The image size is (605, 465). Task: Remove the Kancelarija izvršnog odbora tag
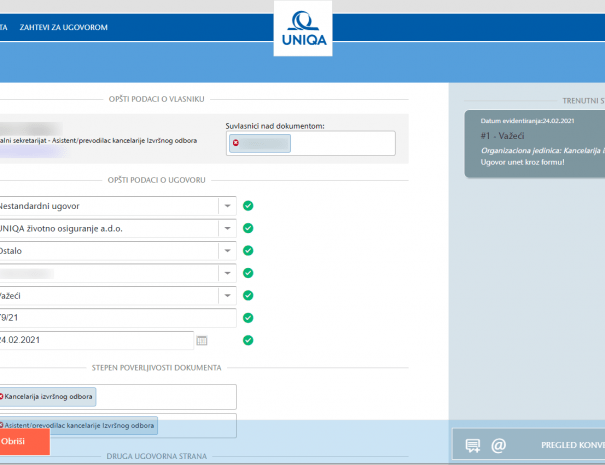[x=1, y=397]
